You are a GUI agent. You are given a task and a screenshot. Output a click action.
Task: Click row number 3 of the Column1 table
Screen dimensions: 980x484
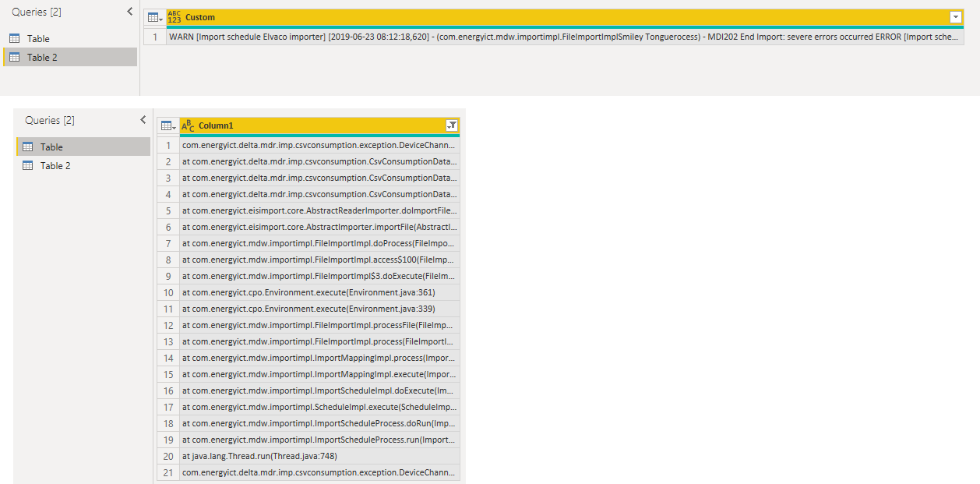click(x=168, y=178)
